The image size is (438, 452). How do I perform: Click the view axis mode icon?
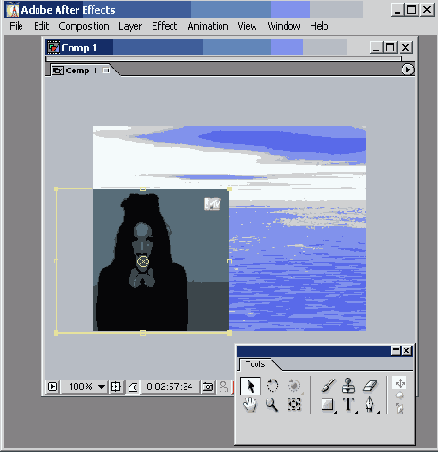[x=400, y=408]
